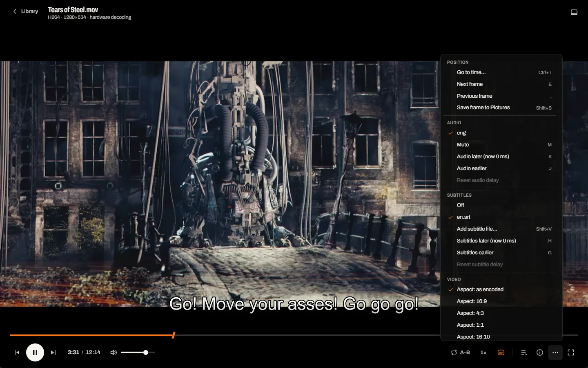Click the speaker volume icon

click(114, 352)
